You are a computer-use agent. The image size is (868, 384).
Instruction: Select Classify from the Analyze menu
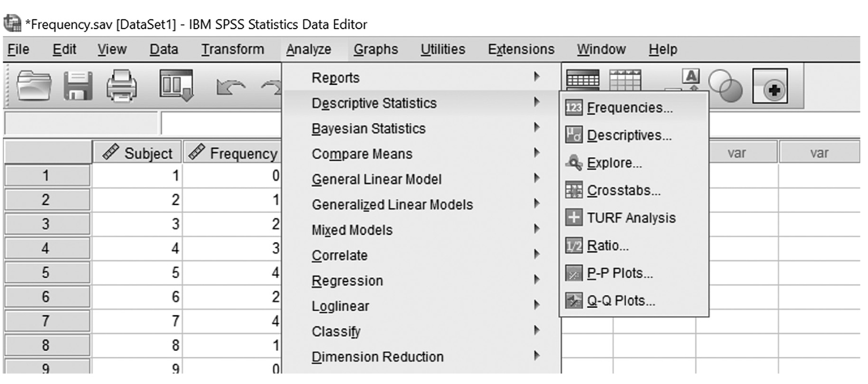pyautogui.click(x=421, y=331)
